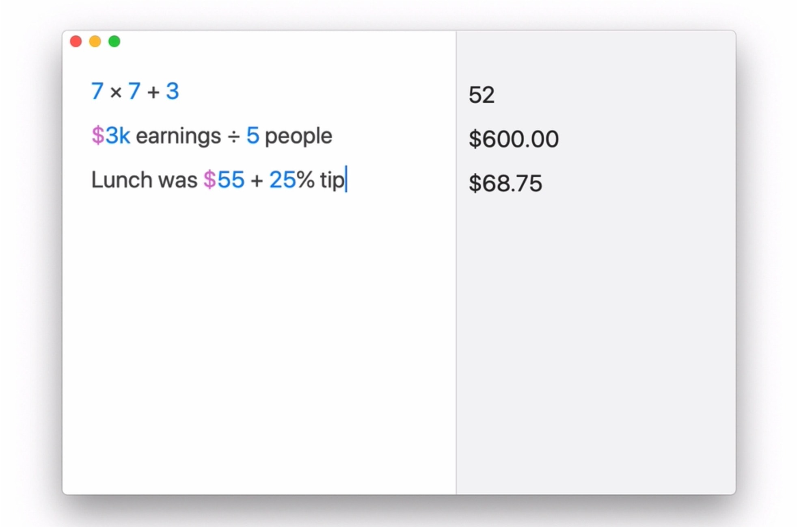The image size is (812, 527).
Task: Click the purple dollar sign before 55
Action: (209, 180)
